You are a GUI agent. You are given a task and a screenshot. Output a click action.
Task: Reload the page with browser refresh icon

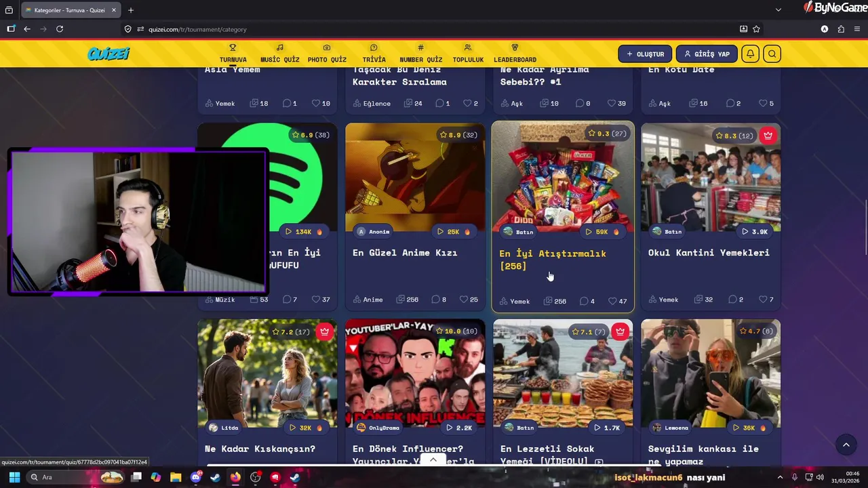(x=60, y=29)
